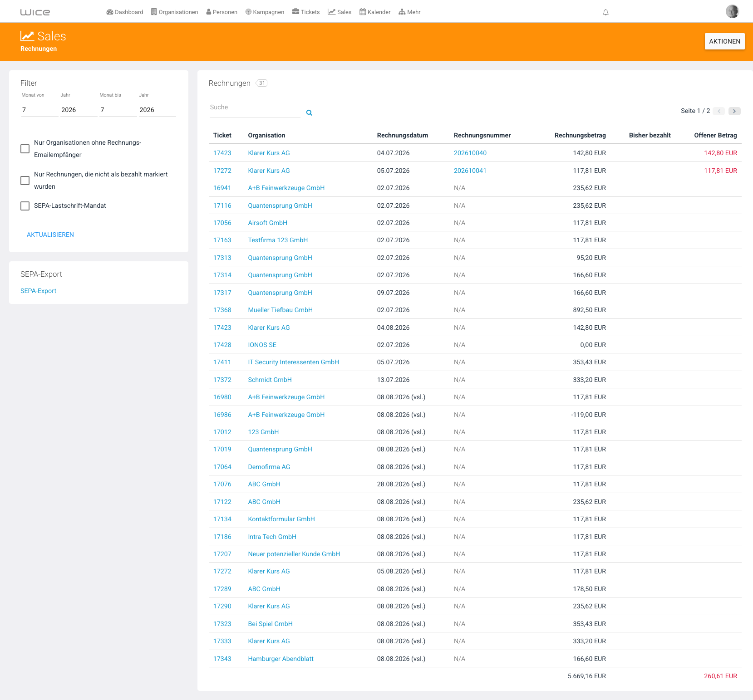Open Organisationen menu item
This screenshot has height=700, width=753.
pyautogui.click(x=175, y=12)
